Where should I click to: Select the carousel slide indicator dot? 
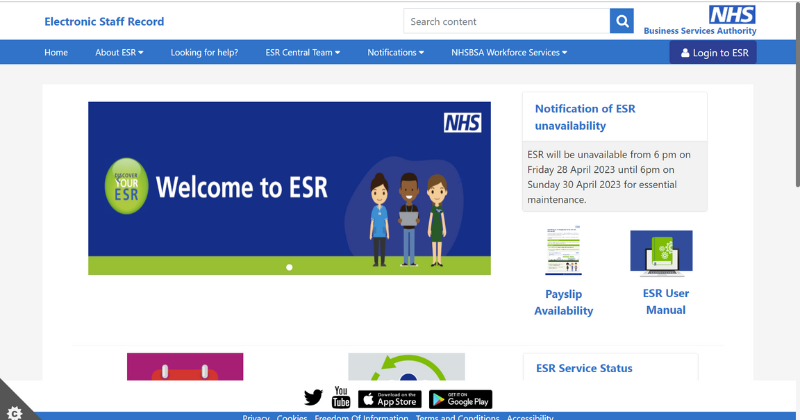(x=289, y=267)
